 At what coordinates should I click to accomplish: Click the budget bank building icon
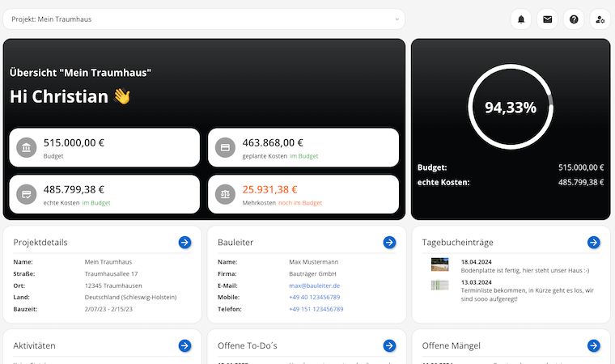[x=27, y=147]
